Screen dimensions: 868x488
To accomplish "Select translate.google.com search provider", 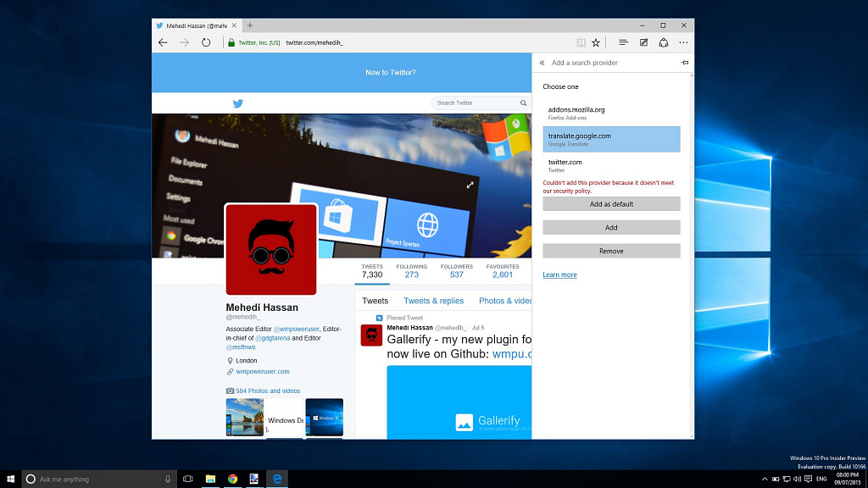I will point(611,139).
